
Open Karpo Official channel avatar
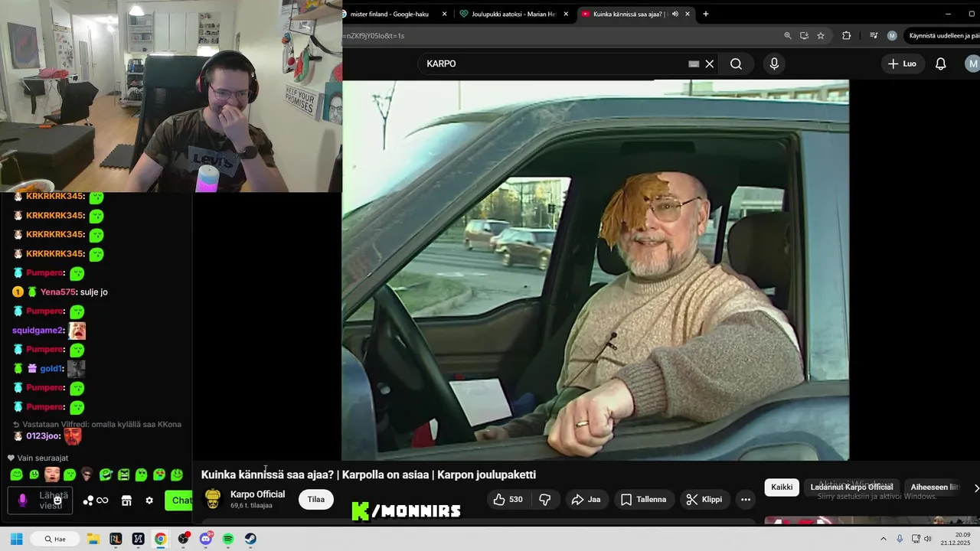click(213, 499)
